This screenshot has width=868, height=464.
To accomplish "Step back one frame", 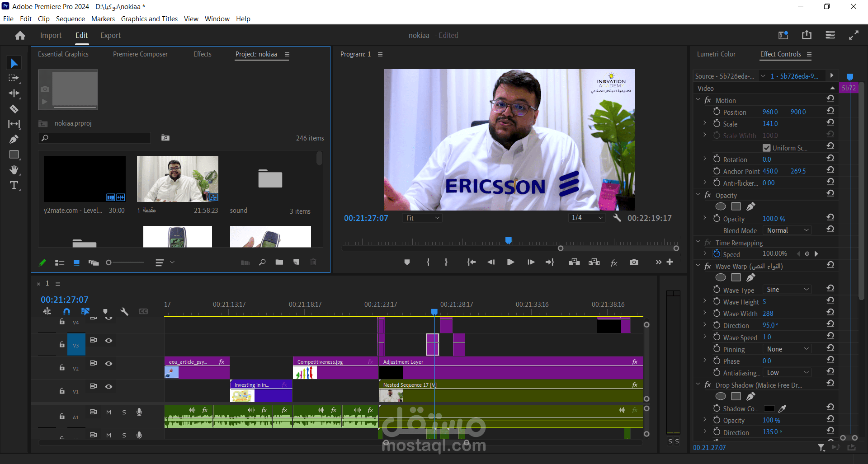I will click(x=491, y=262).
